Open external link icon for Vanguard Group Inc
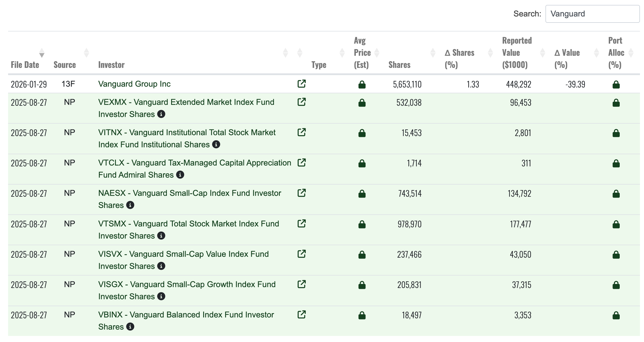644x342 pixels. click(301, 84)
